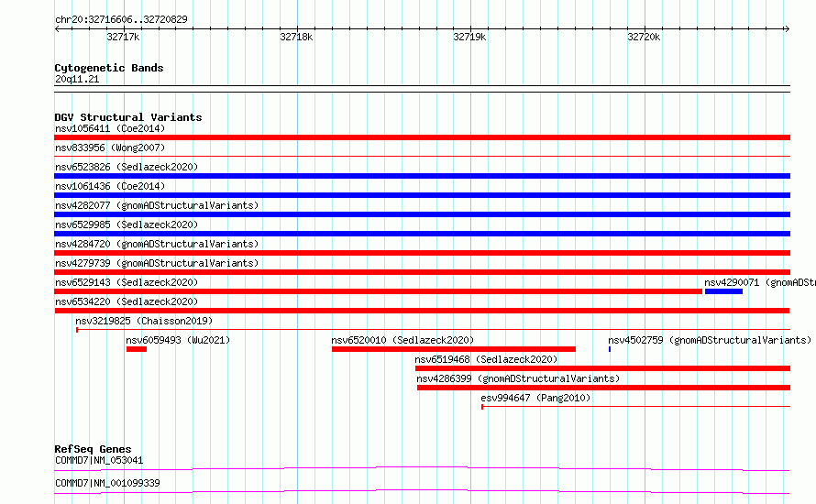Click the thin red nsv833956 variant line
Image resolution: width=816 pixels, height=504 pixels.
422,156
